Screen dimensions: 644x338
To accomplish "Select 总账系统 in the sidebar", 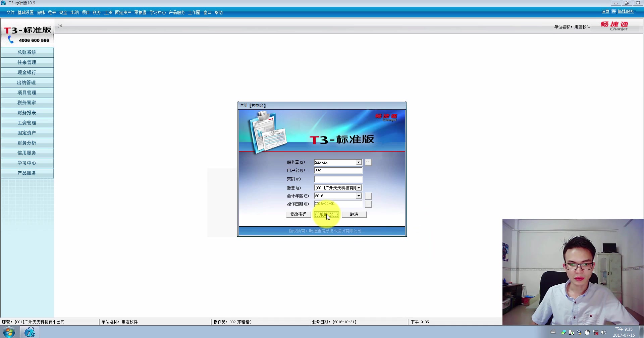I will [x=27, y=52].
